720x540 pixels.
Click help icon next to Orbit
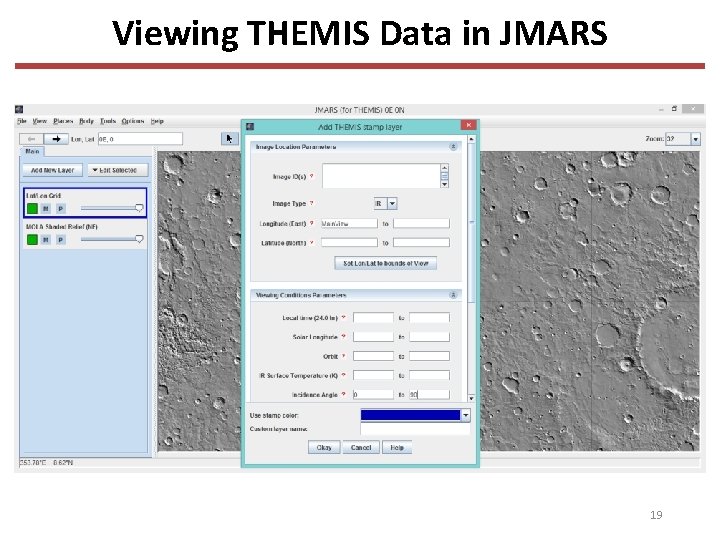pos(343,356)
